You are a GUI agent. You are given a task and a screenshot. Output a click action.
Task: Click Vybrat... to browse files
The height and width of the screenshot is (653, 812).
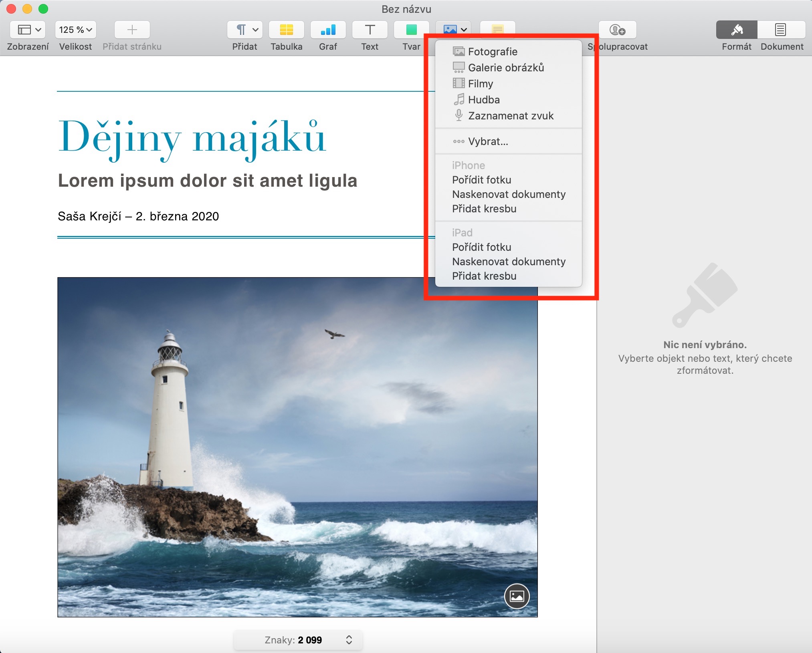coord(488,141)
